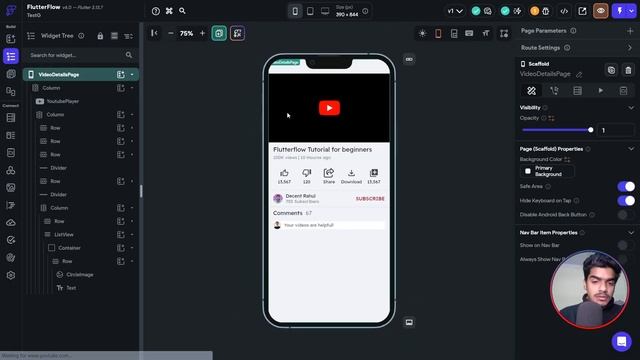Image resolution: width=640 pixels, height=360 pixels.
Task: Delete the Scaffold trash icon
Action: (628, 70)
